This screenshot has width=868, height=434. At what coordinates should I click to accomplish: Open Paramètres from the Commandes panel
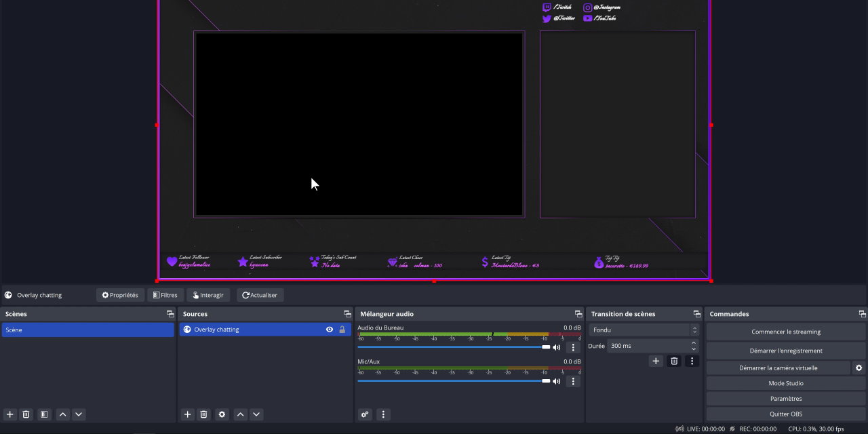click(x=785, y=399)
